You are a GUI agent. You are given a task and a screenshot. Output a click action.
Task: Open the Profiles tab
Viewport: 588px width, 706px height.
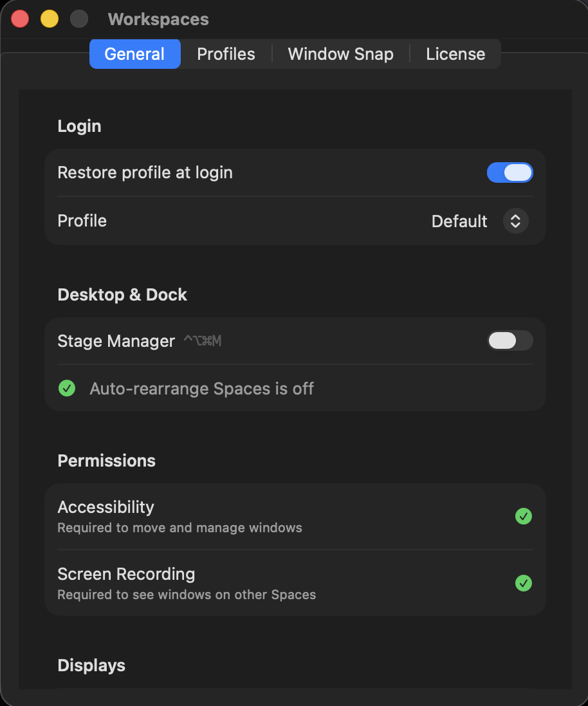click(226, 54)
